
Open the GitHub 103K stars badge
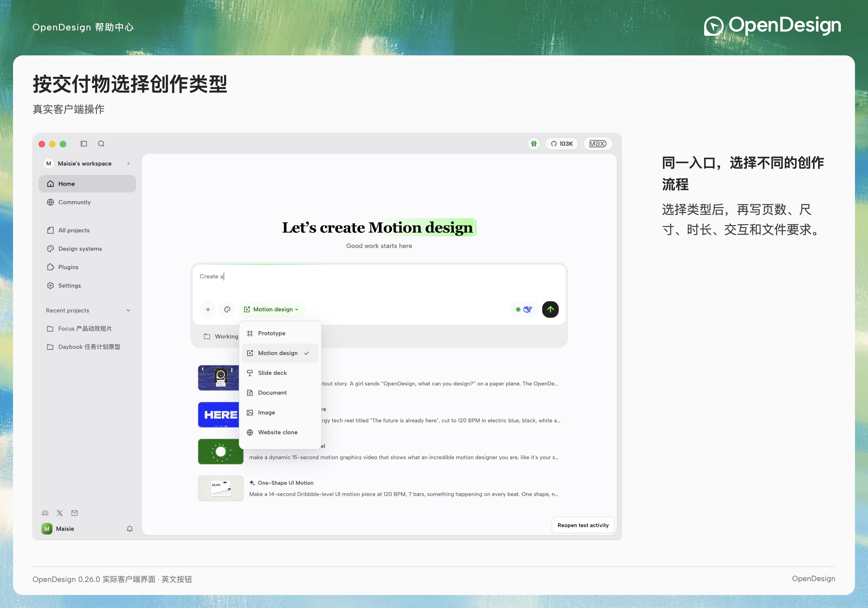tap(562, 144)
